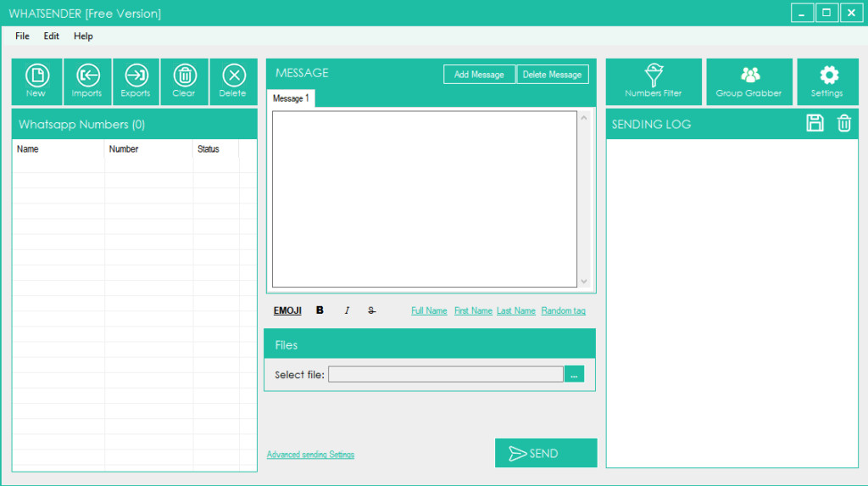Sort by the Number column header
The width and height of the screenshot is (868, 486).
[x=148, y=149]
